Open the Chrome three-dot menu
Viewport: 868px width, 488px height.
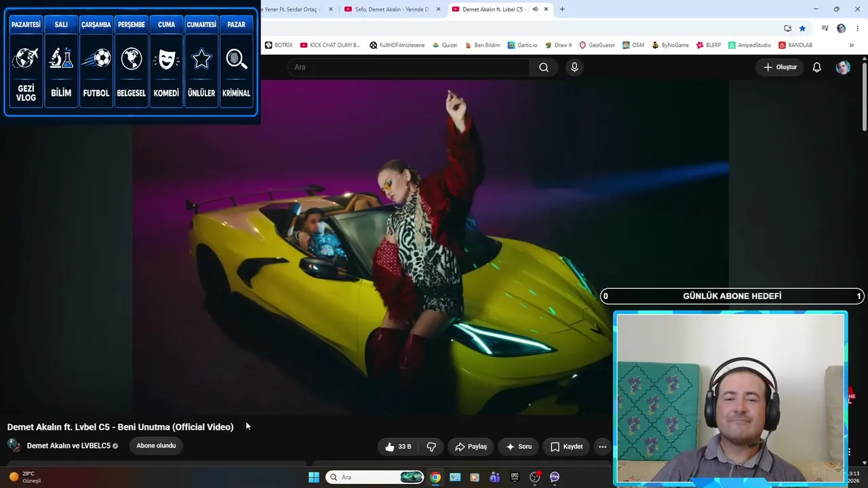[856, 28]
